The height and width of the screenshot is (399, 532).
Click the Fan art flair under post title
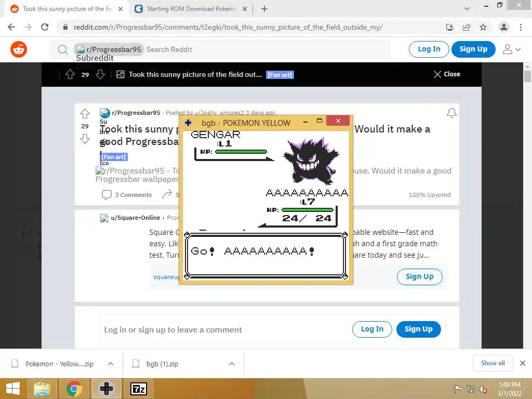(x=114, y=157)
